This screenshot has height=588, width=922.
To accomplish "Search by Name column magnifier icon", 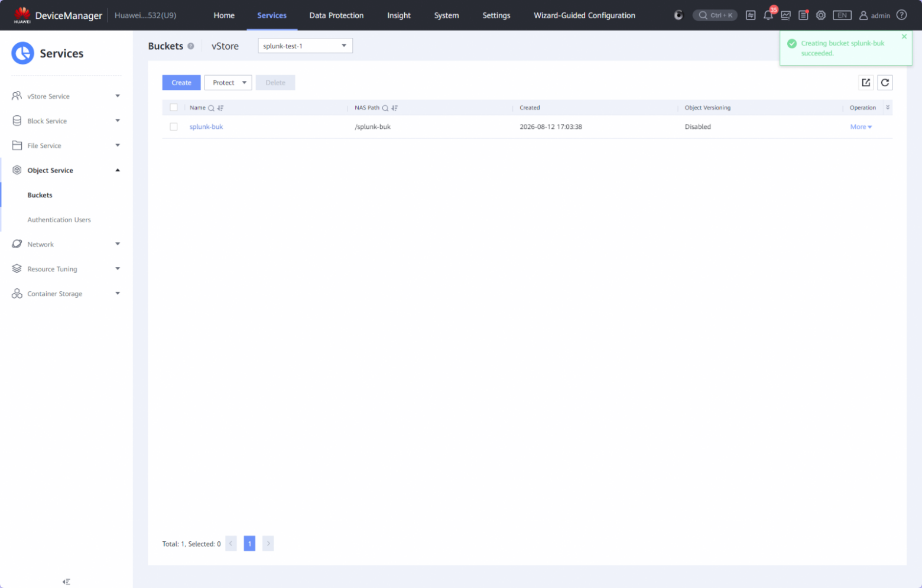I will 211,108.
